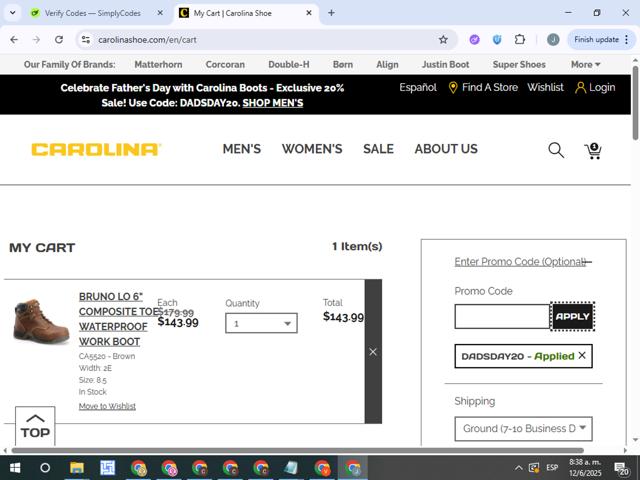640x480 pixels.
Task: Open the shopping cart icon
Action: point(593,151)
